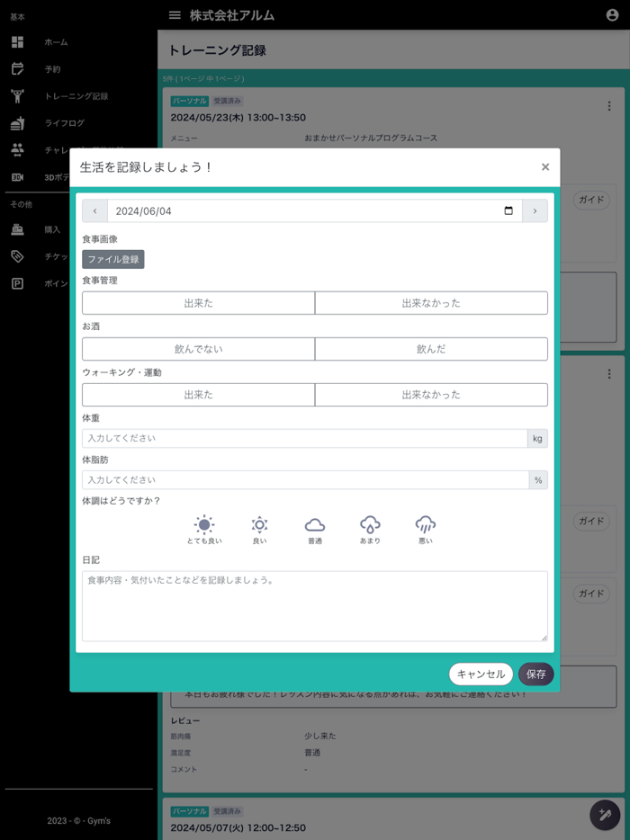Image resolution: width=630 pixels, height=840 pixels.
Task: Open ホーム in the sidebar menu
Action: point(57,41)
